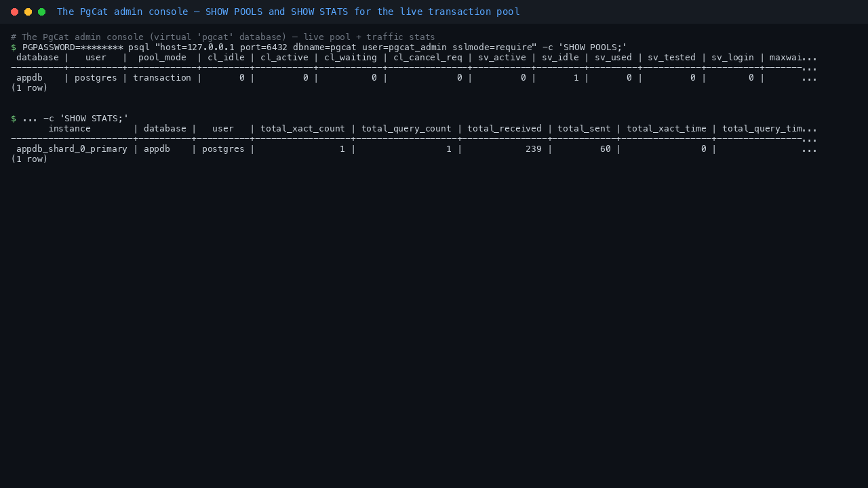868x488 pixels.
Task: Click the 'total_xact_time' column header
Action: pyautogui.click(x=667, y=128)
